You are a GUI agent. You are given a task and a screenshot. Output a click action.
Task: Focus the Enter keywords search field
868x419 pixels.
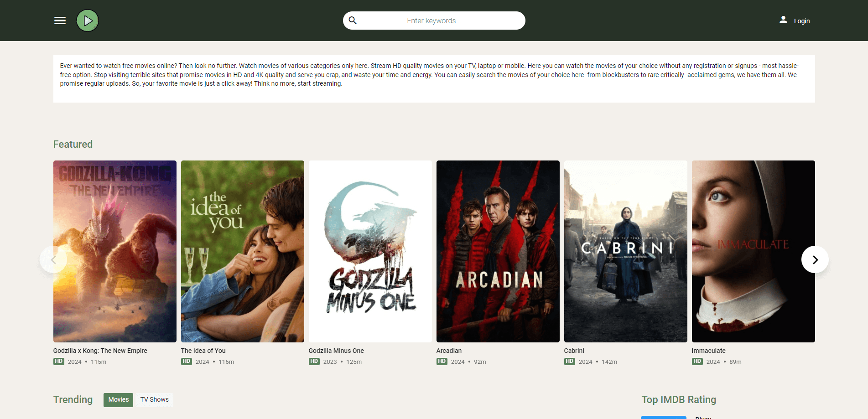point(434,21)
